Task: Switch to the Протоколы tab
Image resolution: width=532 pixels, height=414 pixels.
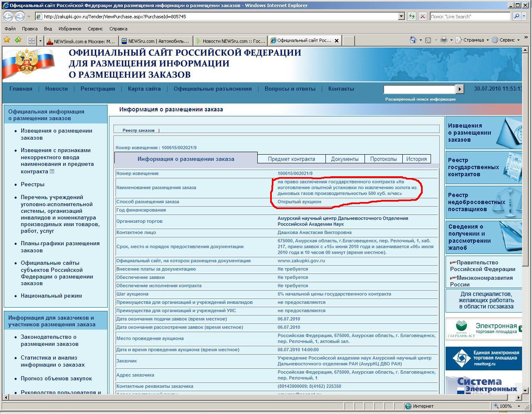Action: 383,159
